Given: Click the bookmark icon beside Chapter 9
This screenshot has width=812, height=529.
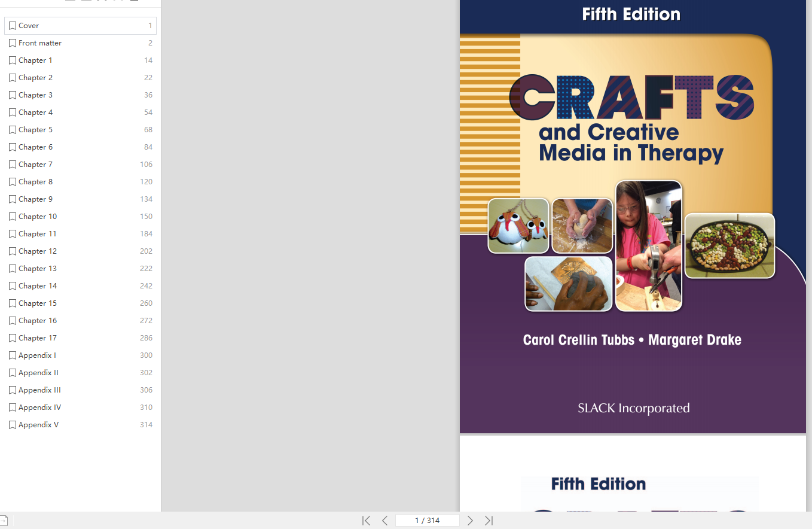Looking at the screenshot, I should [x=13, y=199].
